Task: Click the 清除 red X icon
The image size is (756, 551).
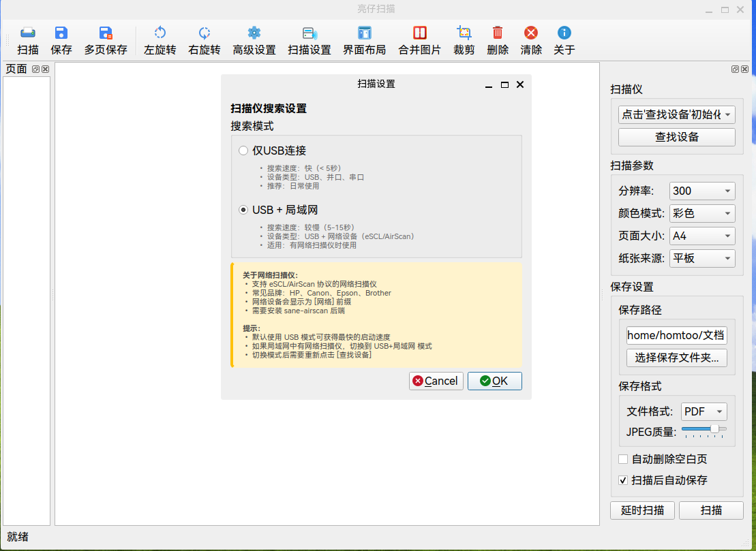Action: click(x=531, y=33)
